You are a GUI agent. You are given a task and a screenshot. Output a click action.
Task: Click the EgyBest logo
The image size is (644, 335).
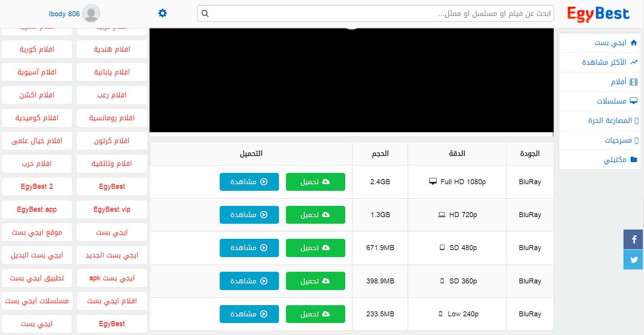point(598,14)
